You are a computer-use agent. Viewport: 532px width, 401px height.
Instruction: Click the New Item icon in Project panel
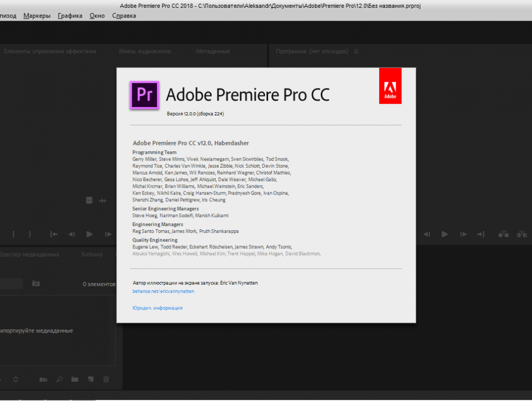[91, 379]
